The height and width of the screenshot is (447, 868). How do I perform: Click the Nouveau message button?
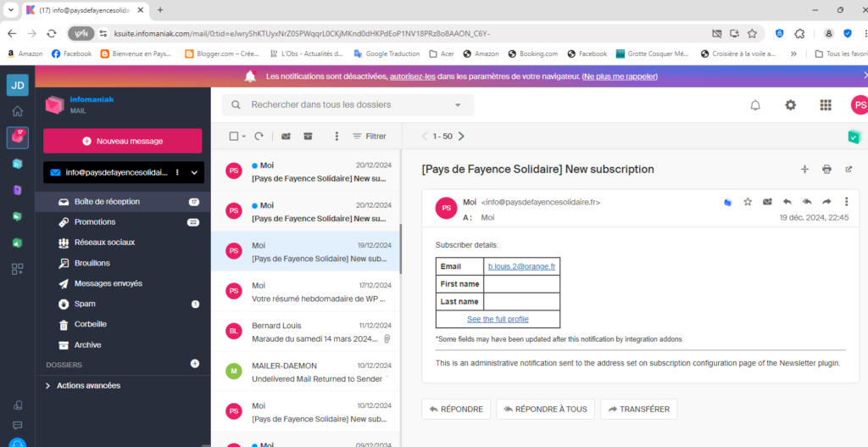pos(122,141)
